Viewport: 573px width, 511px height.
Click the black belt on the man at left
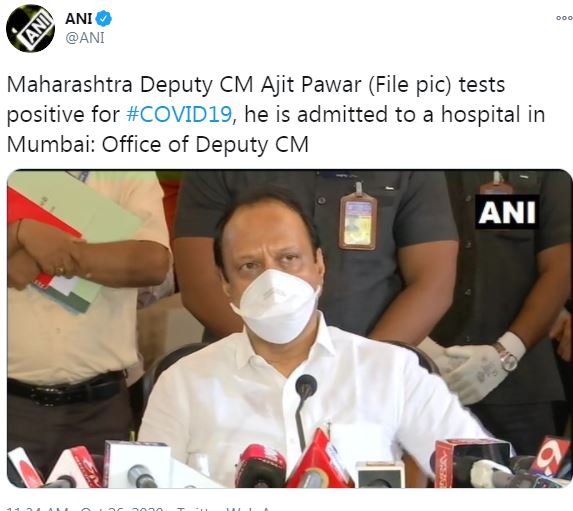68,389
